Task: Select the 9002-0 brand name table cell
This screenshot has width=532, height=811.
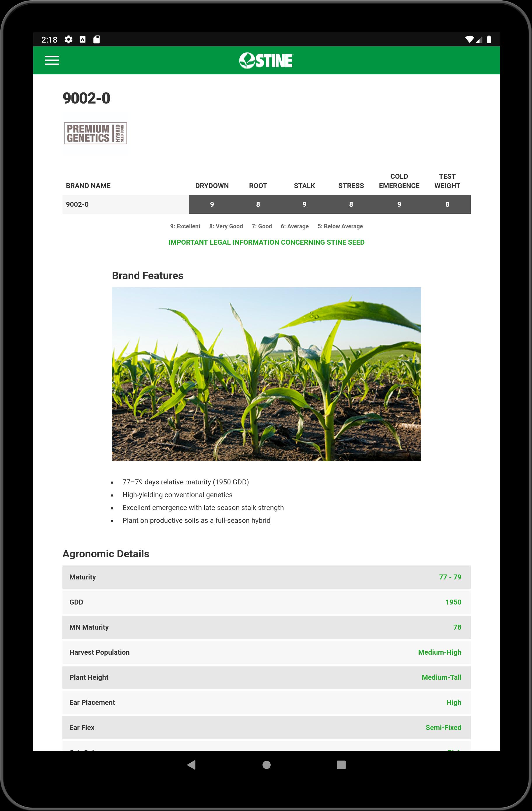Action: (x=125, y=204)
